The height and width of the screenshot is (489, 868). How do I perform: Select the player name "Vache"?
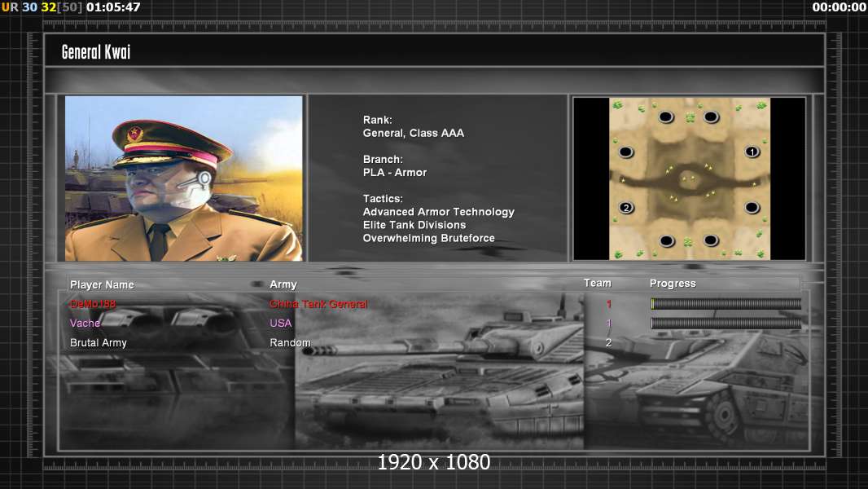[x=85, y=323]
